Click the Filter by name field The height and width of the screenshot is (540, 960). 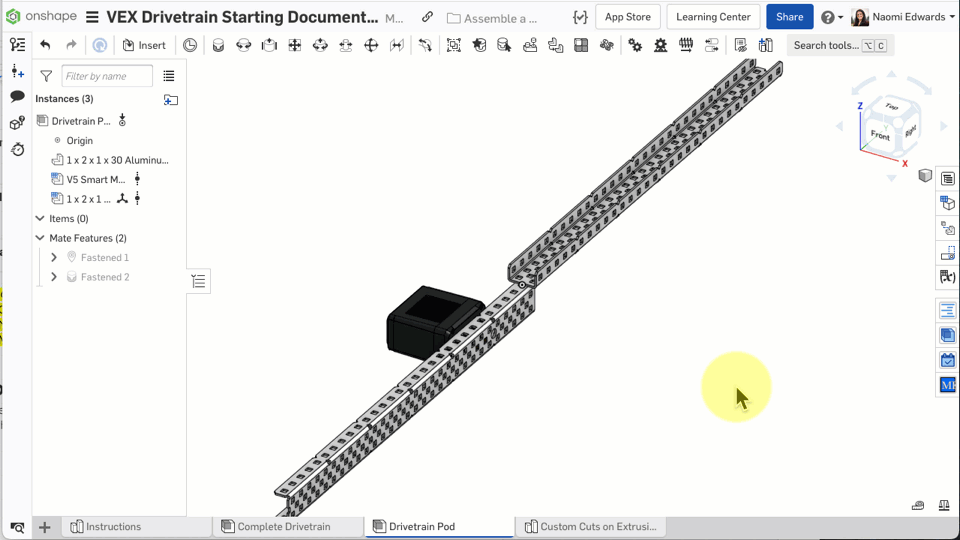coord(107,76)
